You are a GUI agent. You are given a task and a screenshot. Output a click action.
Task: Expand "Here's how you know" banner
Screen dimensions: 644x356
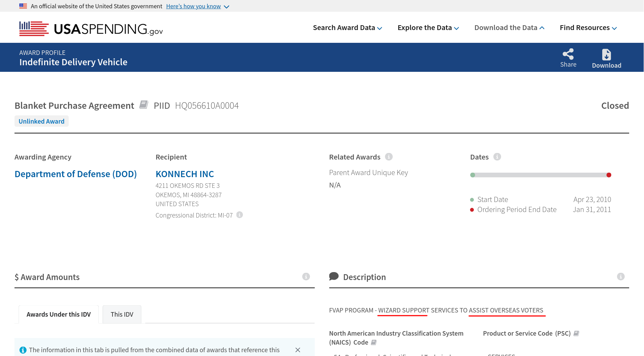[197, 6]
